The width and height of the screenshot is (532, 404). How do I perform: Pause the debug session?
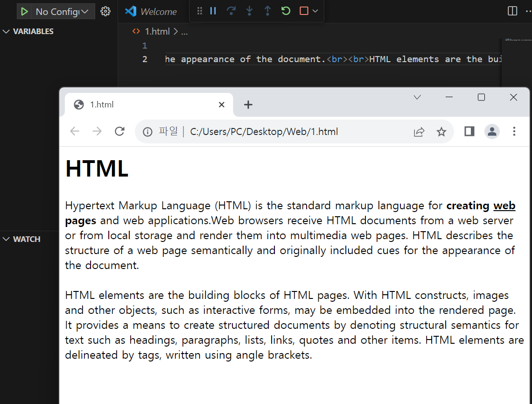[213, 11]
